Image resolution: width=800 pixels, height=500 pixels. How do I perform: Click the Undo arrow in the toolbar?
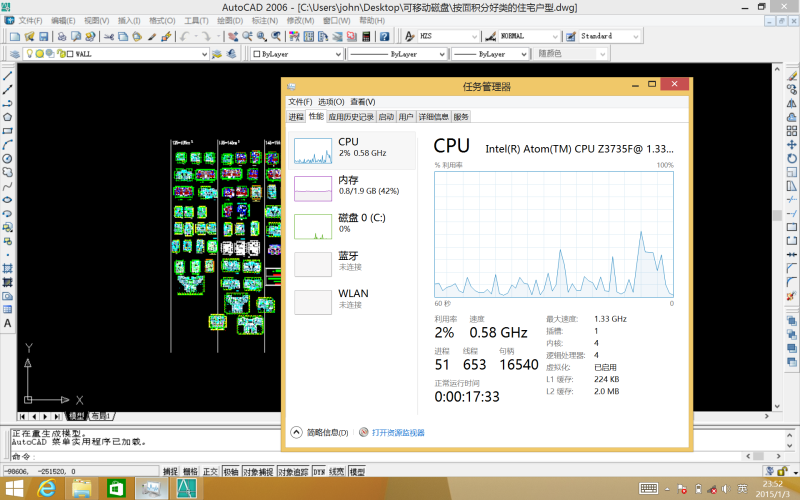coord(185,36)
